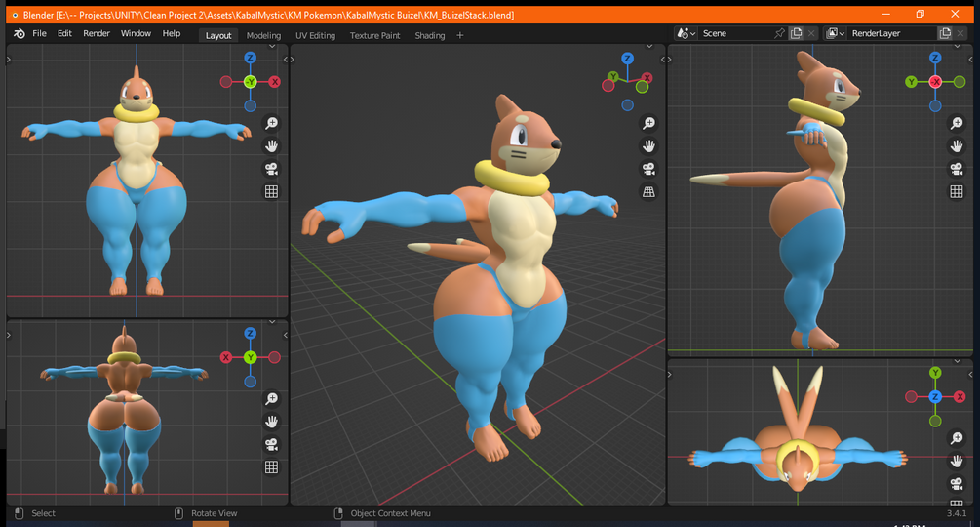Remove the current Scene with the X icon
Screen dimensions: 980x527
tap(811, 34)
